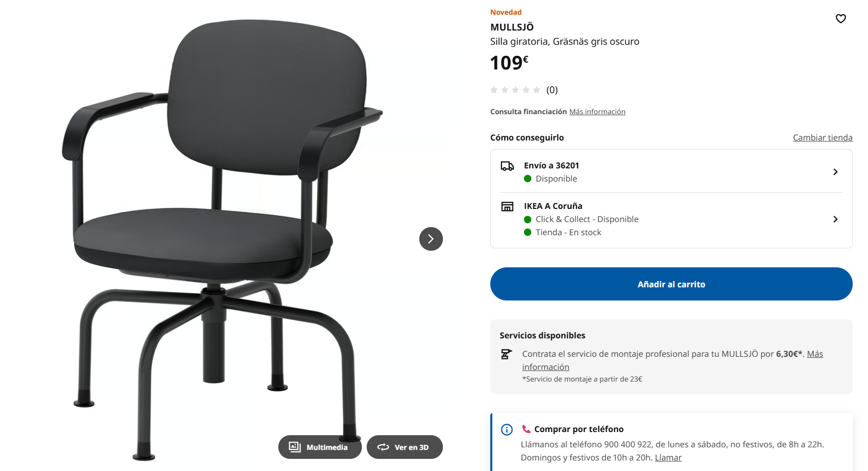The width and height of the screenshot is (868, 471).
Task: Click the IKEA A Coruña store icon
Action: pos(507,206)
